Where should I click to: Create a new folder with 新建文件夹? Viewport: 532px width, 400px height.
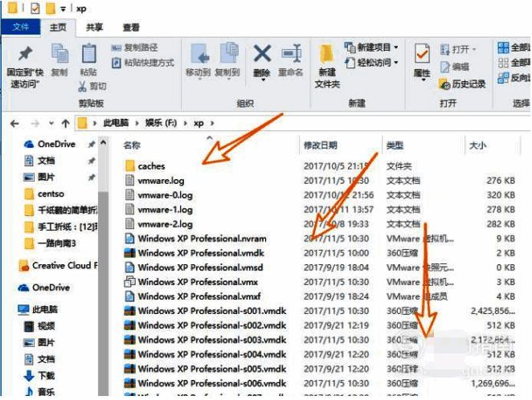[x=327, y=63]
